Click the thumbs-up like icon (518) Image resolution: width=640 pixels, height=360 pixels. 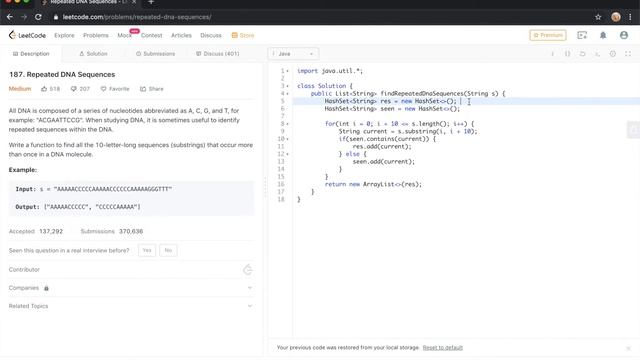[44, 89]
